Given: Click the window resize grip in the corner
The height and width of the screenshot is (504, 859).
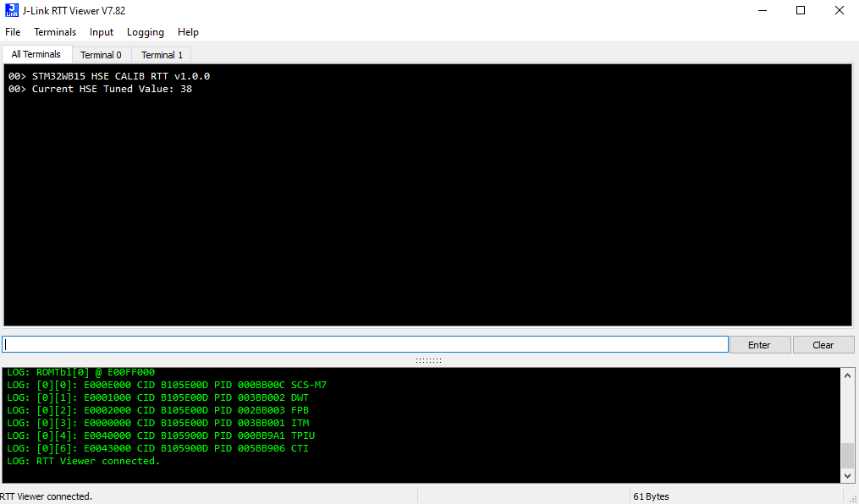Looking at the screenshot, I should click(x=853, y=498).
